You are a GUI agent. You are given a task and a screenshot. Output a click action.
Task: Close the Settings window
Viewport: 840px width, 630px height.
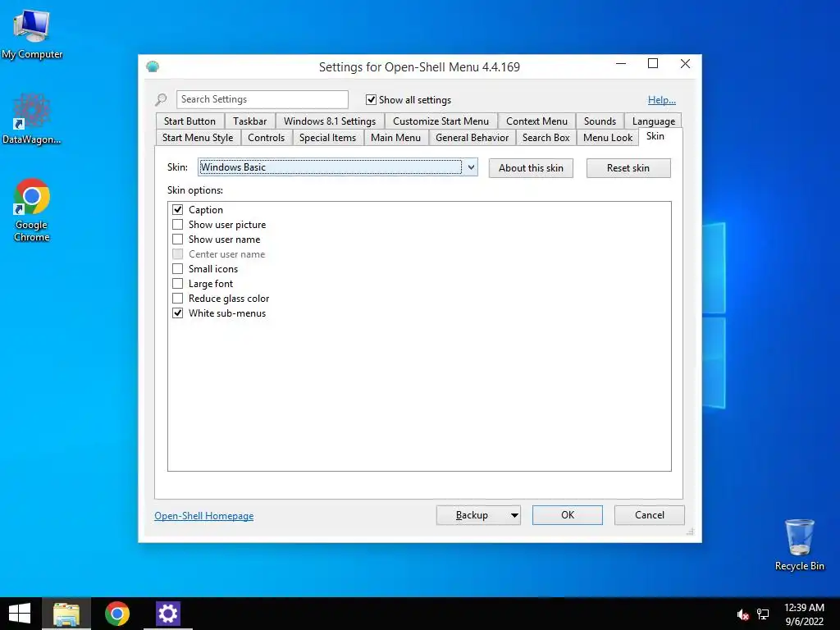tap(685, 64)
